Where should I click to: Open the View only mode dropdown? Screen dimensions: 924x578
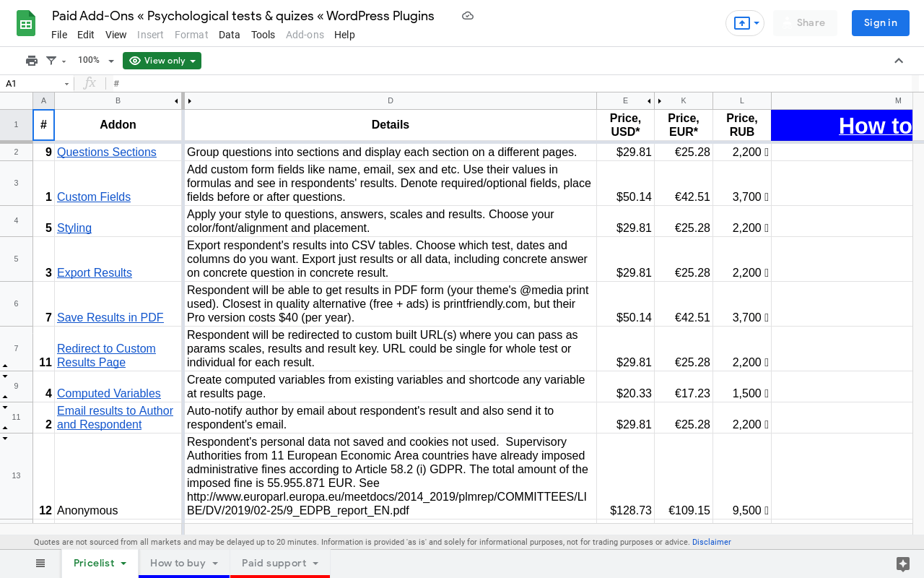(x=162, y=61)
